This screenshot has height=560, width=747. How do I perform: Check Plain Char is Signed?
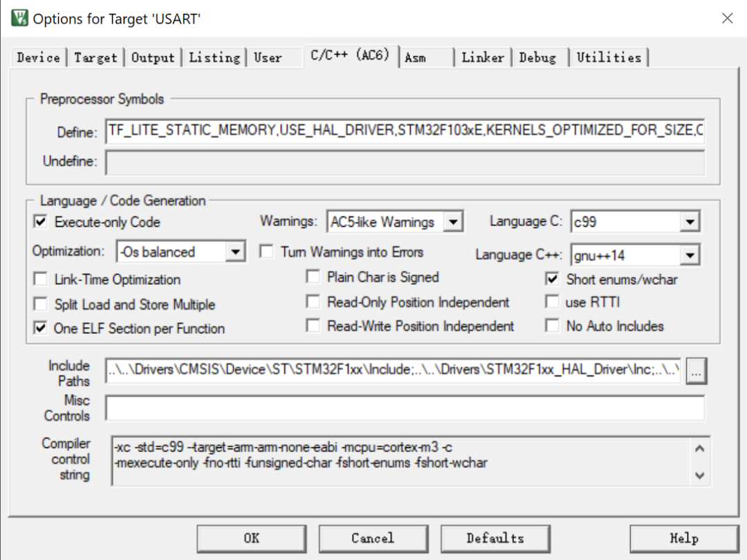tap(313, 277)
